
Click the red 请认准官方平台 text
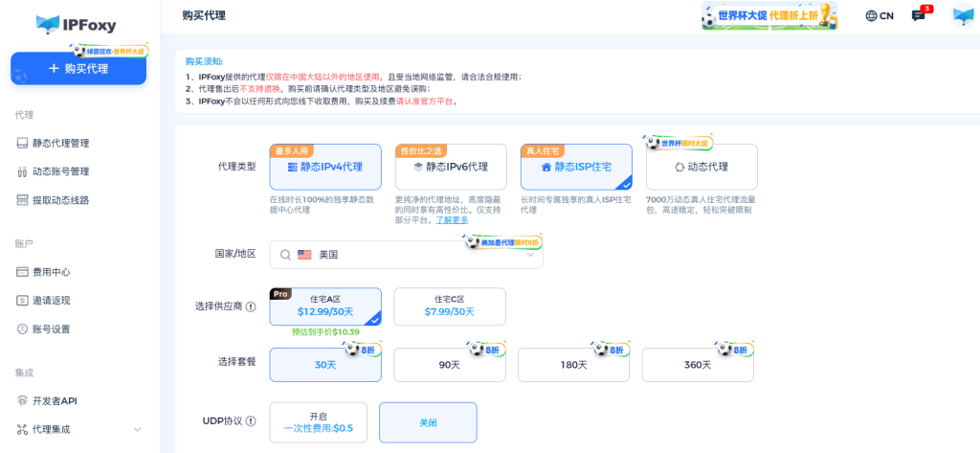pos(424,101)
